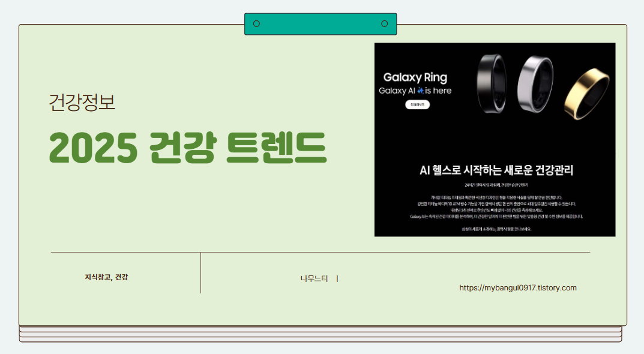Click the gold Galaxy Ring product image
Screen dimensions: 644x354
[586, 94]
